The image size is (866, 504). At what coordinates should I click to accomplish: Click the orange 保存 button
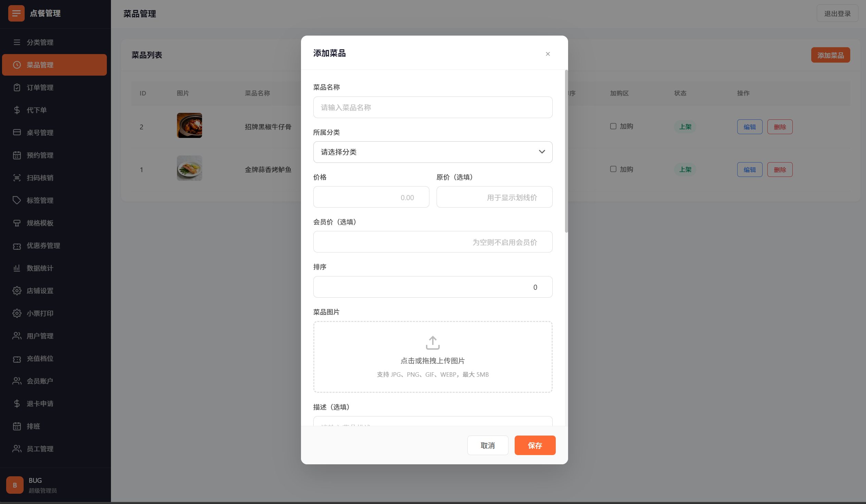pos(535,445)
